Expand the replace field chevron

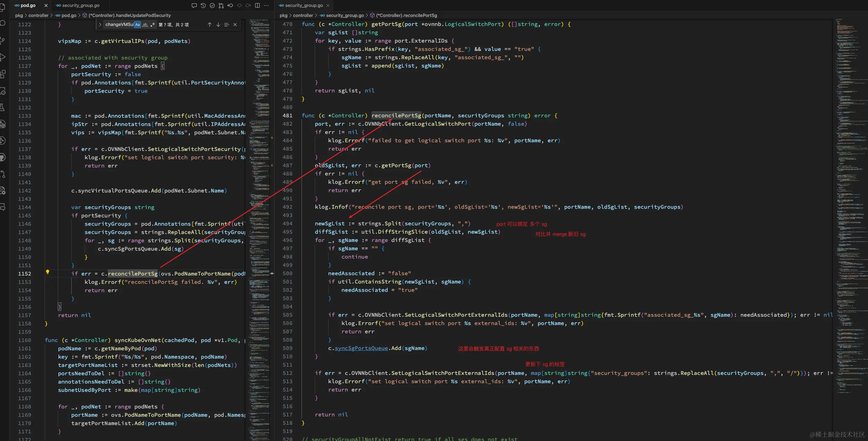point(100,25)
